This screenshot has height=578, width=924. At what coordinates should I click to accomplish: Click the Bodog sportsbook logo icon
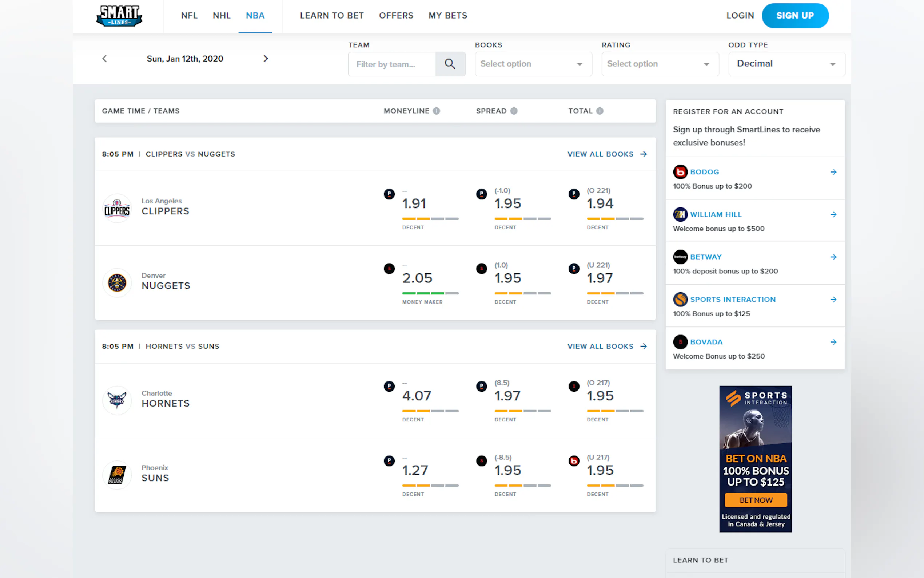(680, 172)
